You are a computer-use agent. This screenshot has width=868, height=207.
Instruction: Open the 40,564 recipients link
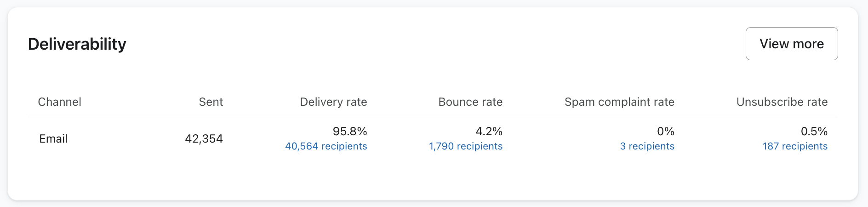tap(326, 146)
